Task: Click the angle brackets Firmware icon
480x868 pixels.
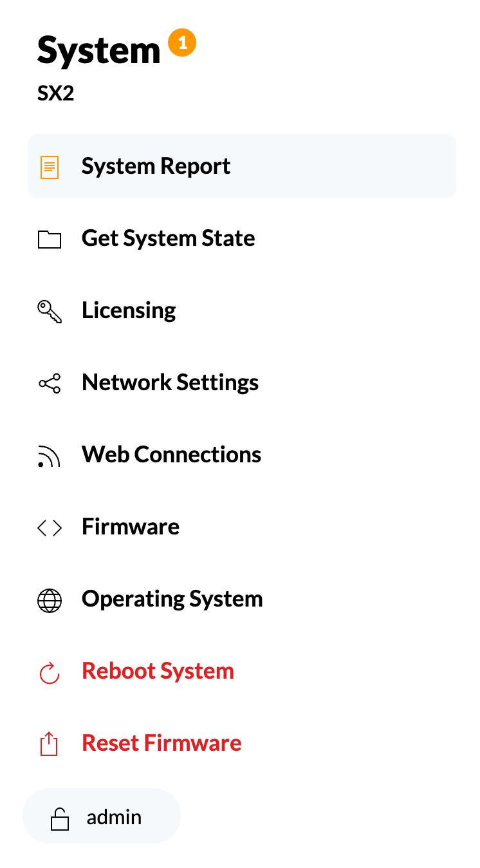Action: click(50, 528)
